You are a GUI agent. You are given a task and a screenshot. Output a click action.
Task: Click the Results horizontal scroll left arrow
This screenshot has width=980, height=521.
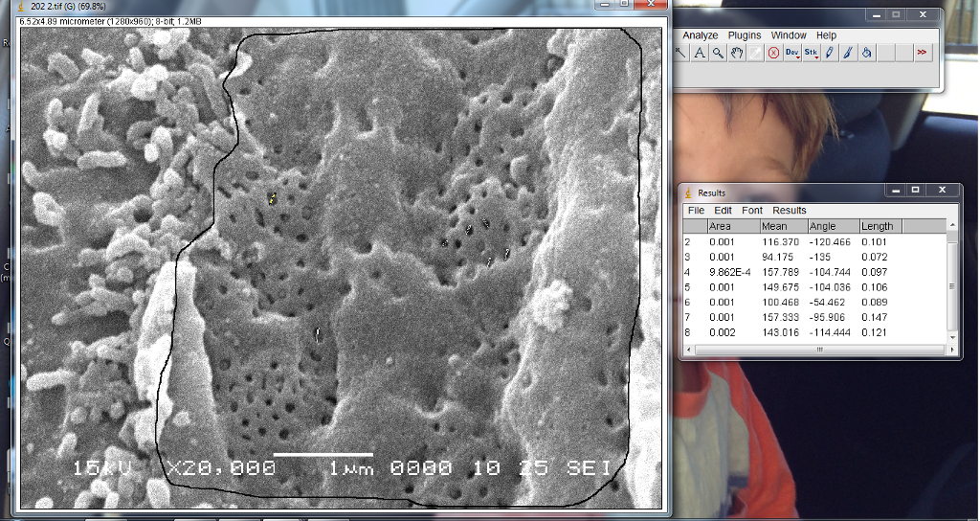[687, 351]
